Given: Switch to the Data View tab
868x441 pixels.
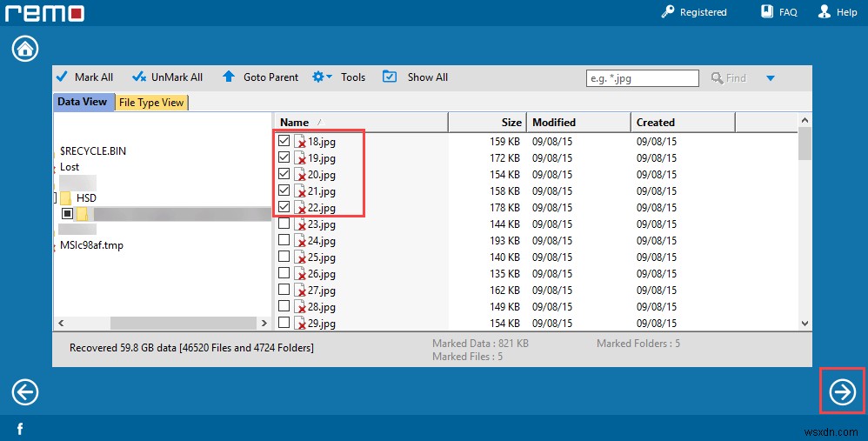Looking at the screenshot, I should pyautogui.click(x=83, y=102).
